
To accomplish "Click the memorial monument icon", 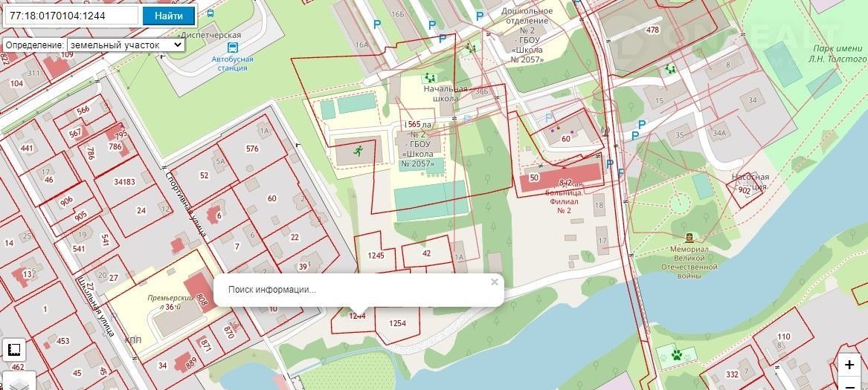I will 689,238.
